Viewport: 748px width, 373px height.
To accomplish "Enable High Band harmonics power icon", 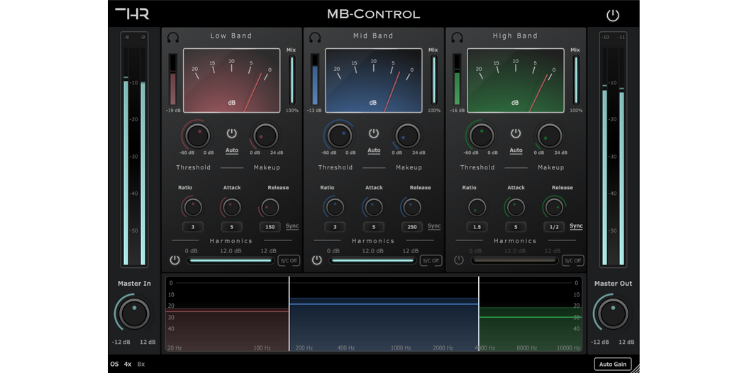I will click(458, 260).
